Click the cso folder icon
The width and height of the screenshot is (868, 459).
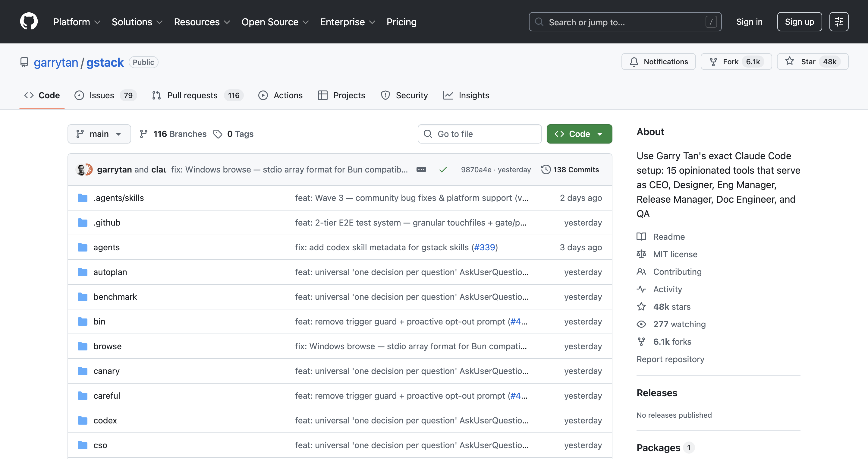click(x=83, y=445)
